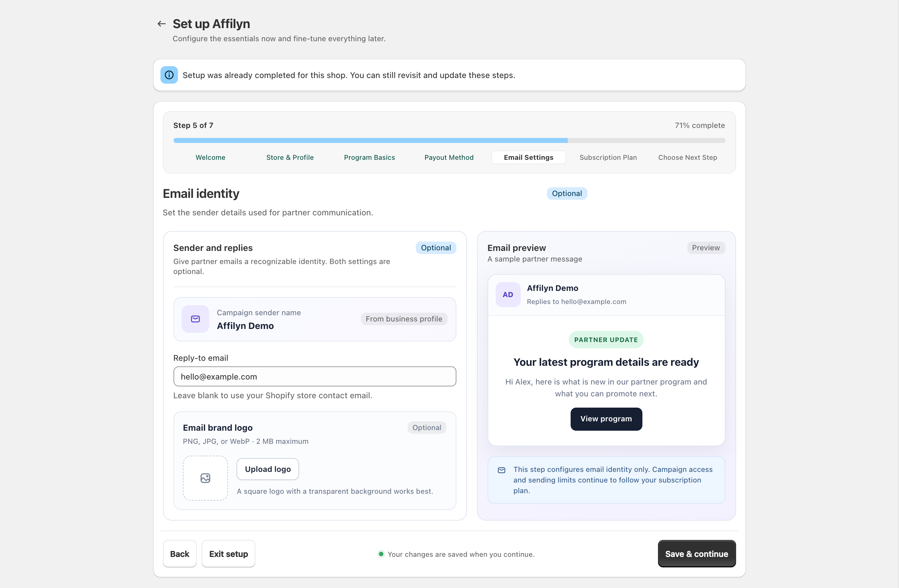This screenshot has width=899, height=588.
Task: Click the image placeholder icon for brand logo
Action: [x=205, y=478]
